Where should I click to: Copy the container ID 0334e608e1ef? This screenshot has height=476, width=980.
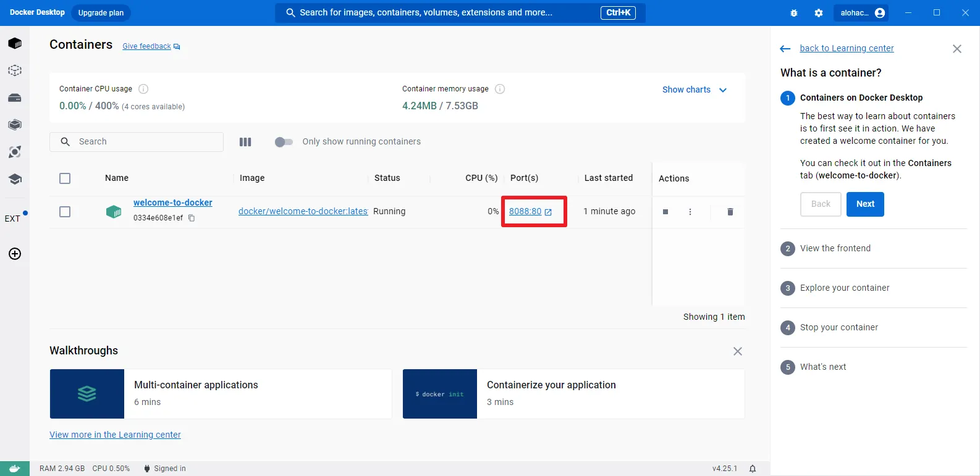(x=192, y=218)
